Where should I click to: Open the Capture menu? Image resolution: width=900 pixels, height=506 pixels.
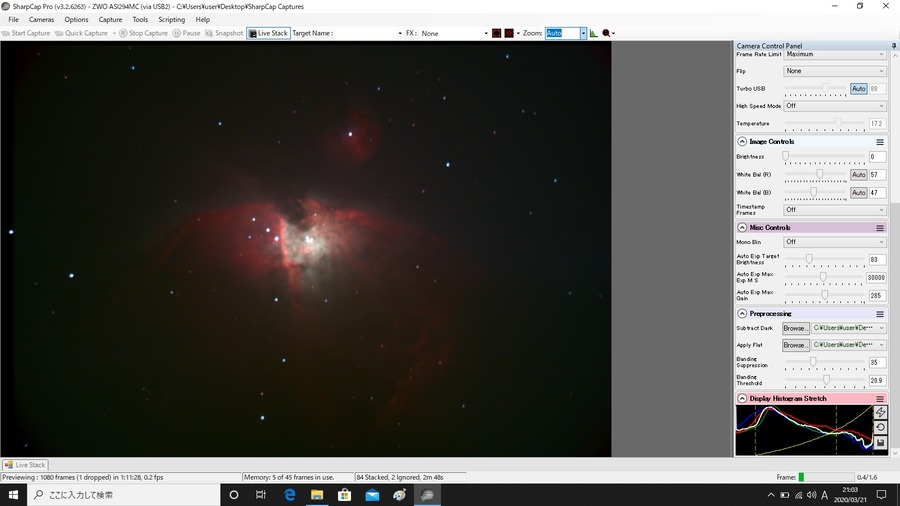pyautogui.click(x=110, y=20)
